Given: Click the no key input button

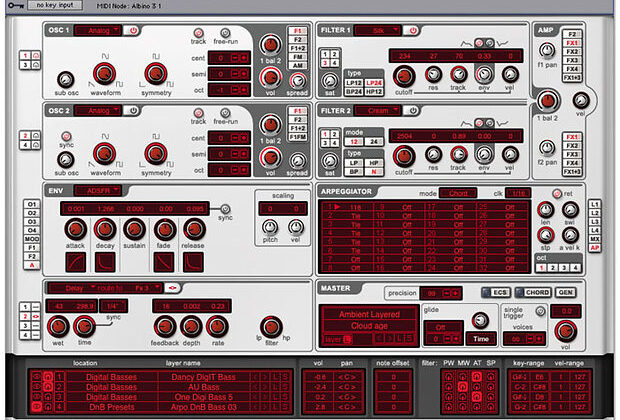Looking at the screenshot, I should [x=55, y=5].
